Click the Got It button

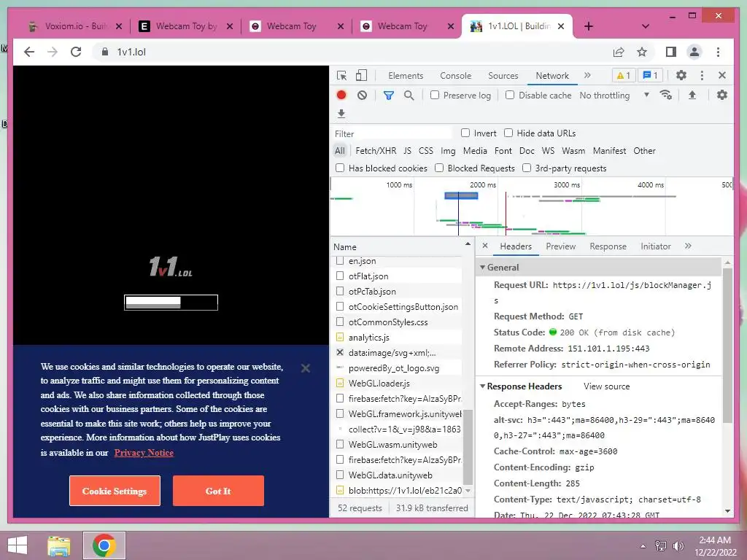click(x=218, y=491)
